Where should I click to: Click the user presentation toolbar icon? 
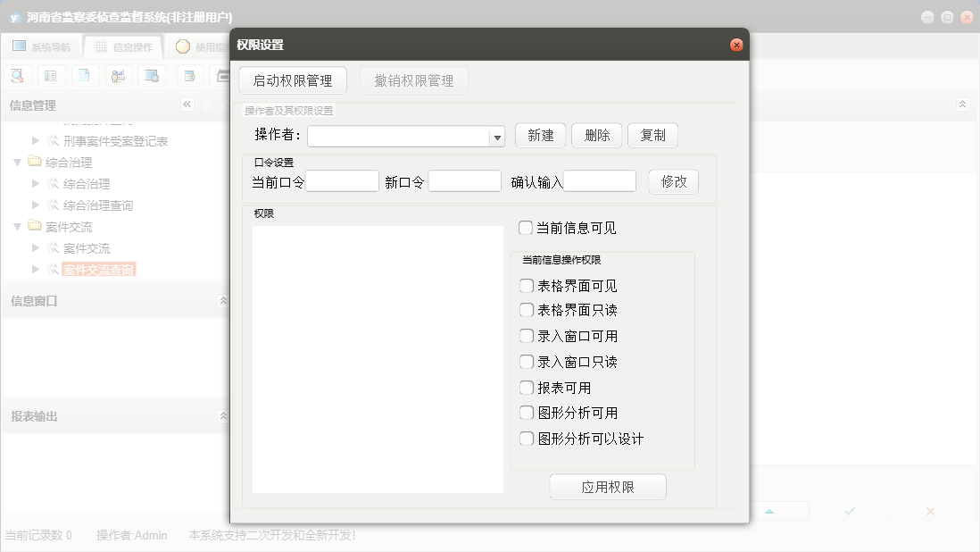pyautogui.click(x=118, y=76)
